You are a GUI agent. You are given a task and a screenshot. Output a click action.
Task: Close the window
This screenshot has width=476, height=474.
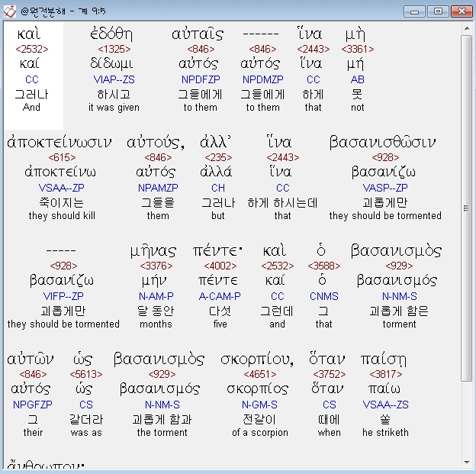[462, 11]
